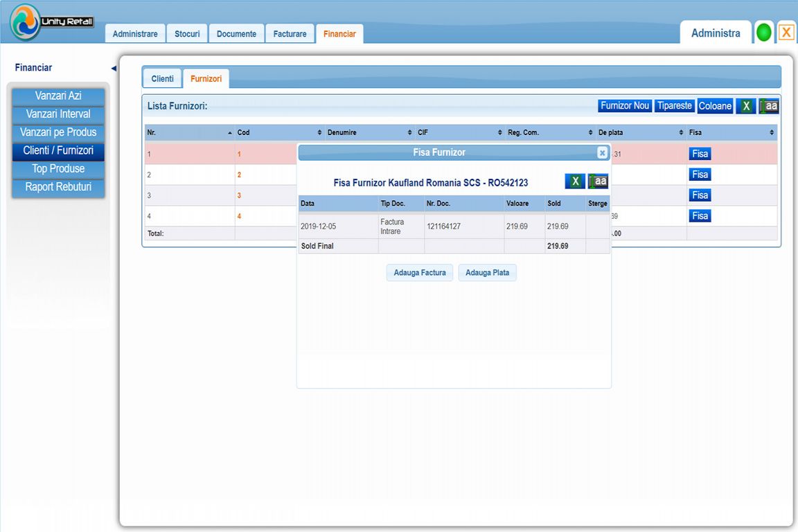798x532 pixels.
Task: Switch to the Stocuri tab
Action: point(187,34)
